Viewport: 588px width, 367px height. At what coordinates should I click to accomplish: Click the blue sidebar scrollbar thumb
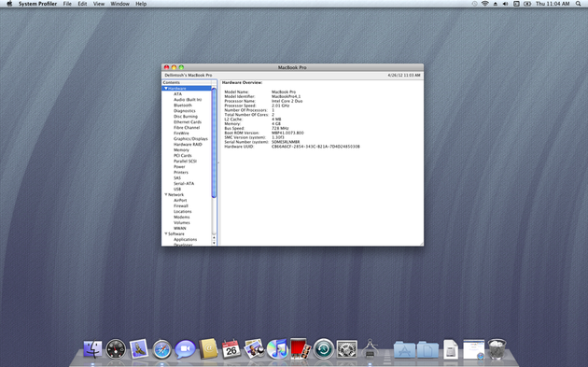[x=214, y=143]
